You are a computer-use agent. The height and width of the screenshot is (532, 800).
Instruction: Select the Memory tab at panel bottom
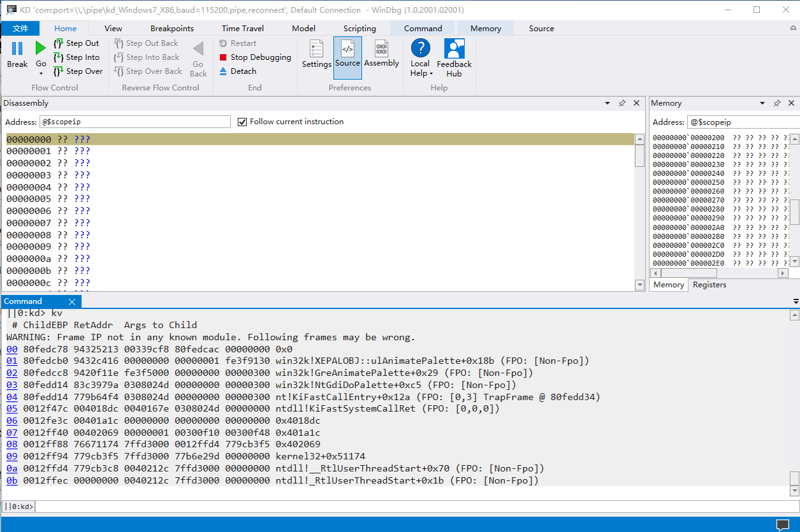tap(669, 285)
